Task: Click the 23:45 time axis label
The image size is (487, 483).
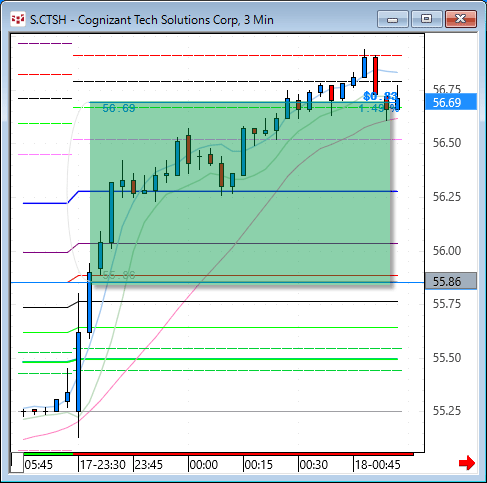Action: 149,464
